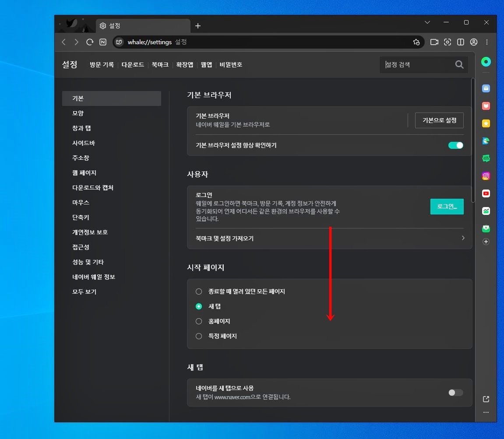Open the 방문 기록 tab
Viewport: 504px width, 439px height.
102,65
